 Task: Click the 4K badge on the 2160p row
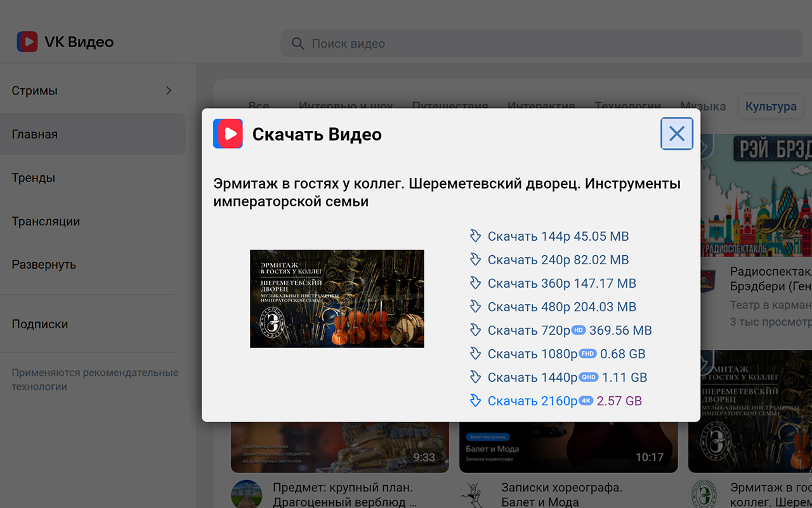586,400
